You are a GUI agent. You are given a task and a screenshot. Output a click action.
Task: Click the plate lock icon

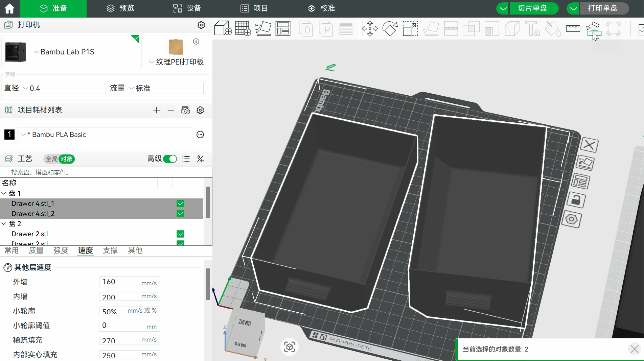click(576, 200)
